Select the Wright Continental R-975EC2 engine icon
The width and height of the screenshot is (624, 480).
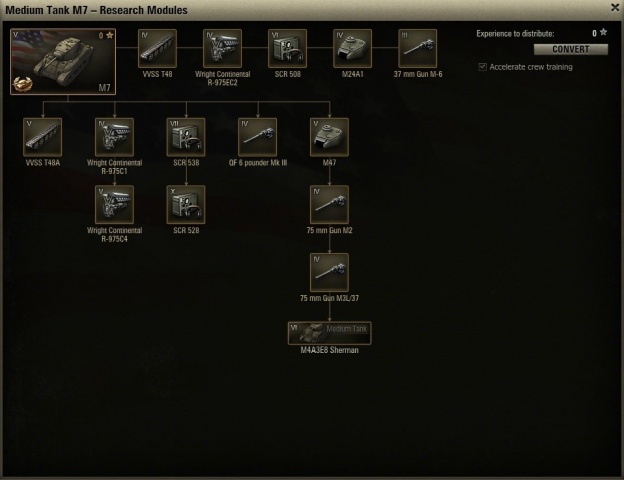(222, 48)
